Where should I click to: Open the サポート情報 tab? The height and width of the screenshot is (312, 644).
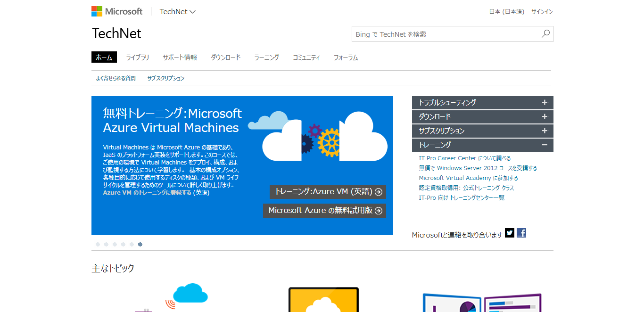[x=180, y=57]
